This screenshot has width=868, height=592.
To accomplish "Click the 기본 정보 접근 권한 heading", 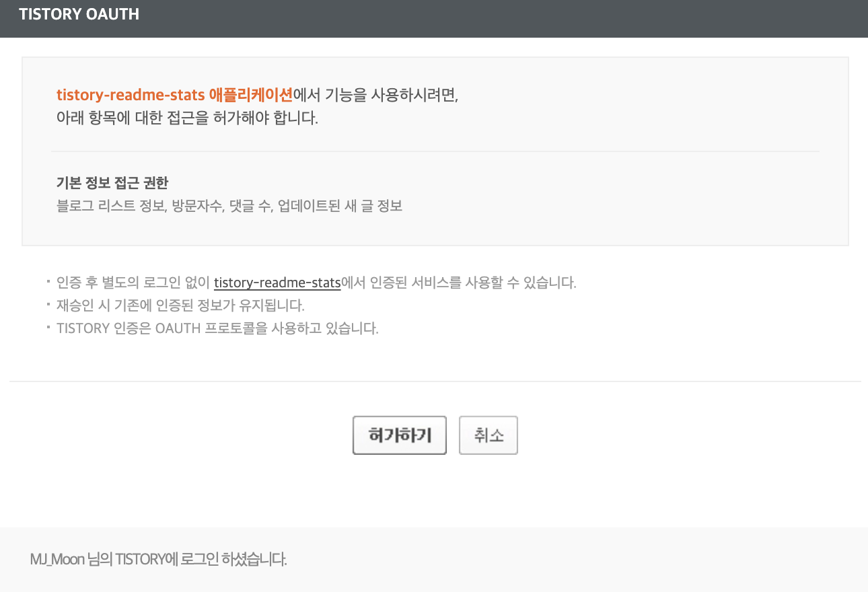I will (x=112, y=182).
